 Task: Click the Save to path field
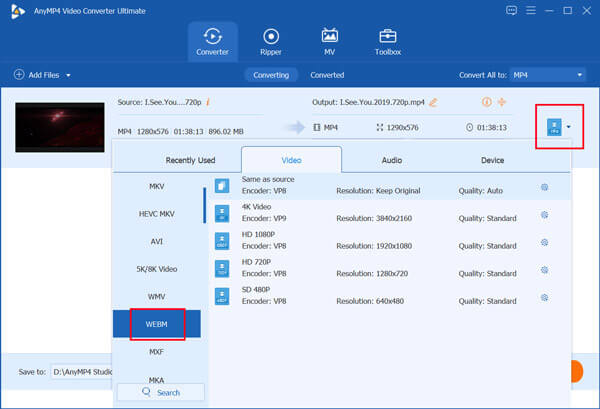click(x=82, y=372)
